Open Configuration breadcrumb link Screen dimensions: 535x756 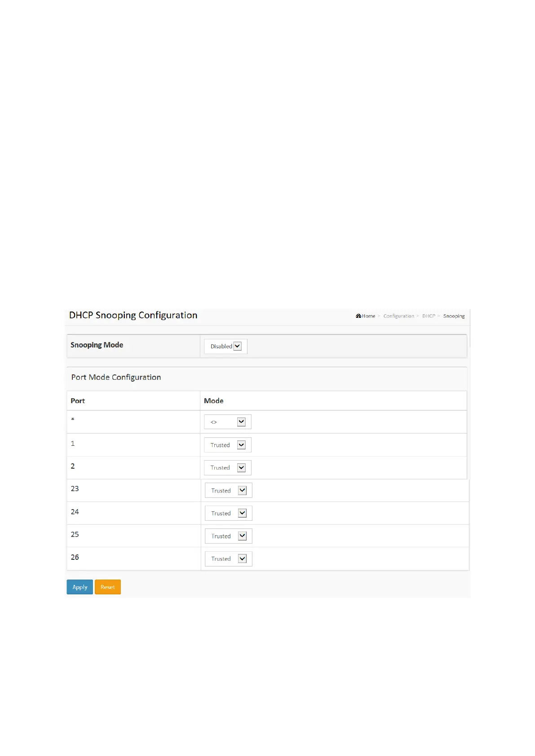point(398,316)
